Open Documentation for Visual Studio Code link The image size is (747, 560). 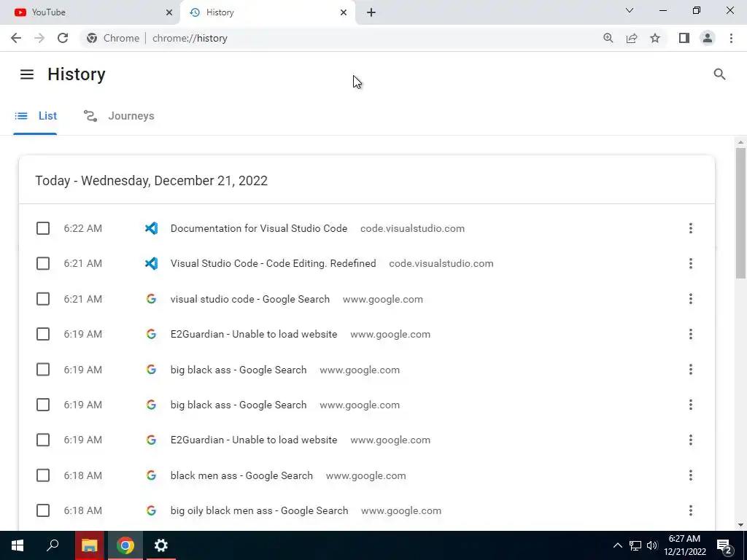point(259,228)
